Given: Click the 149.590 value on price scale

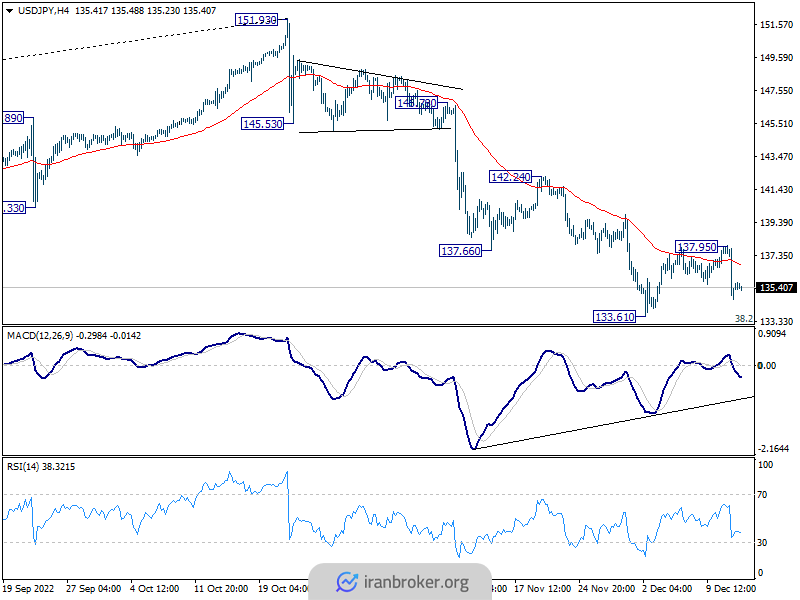Looking at the screenshot, I should tap(777, 58).
